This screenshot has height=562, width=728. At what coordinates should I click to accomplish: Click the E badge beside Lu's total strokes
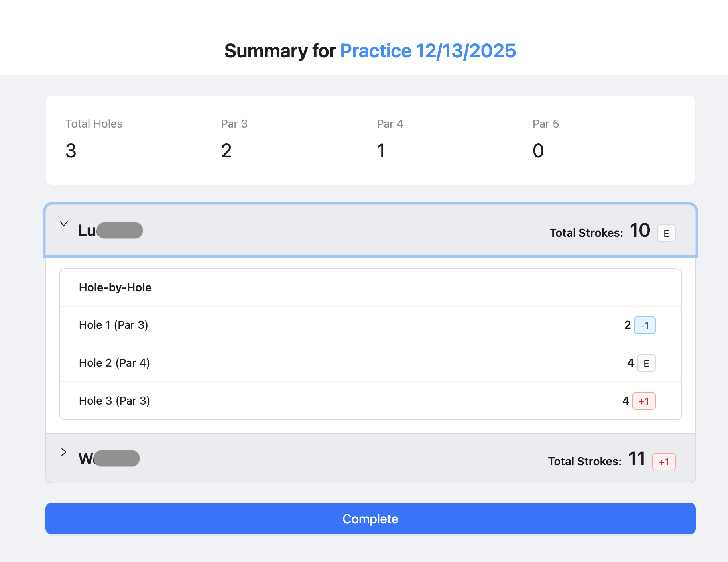[666, 233]
